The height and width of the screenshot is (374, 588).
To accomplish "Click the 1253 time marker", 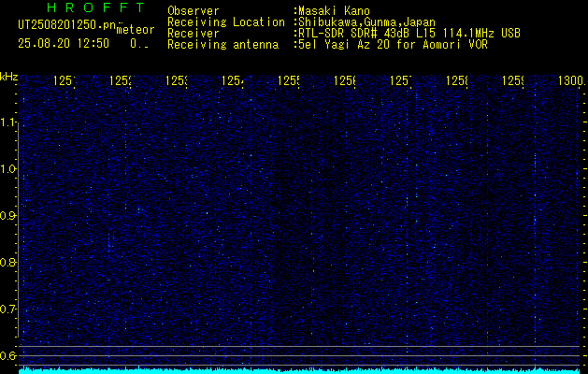I will pos(177,80).
